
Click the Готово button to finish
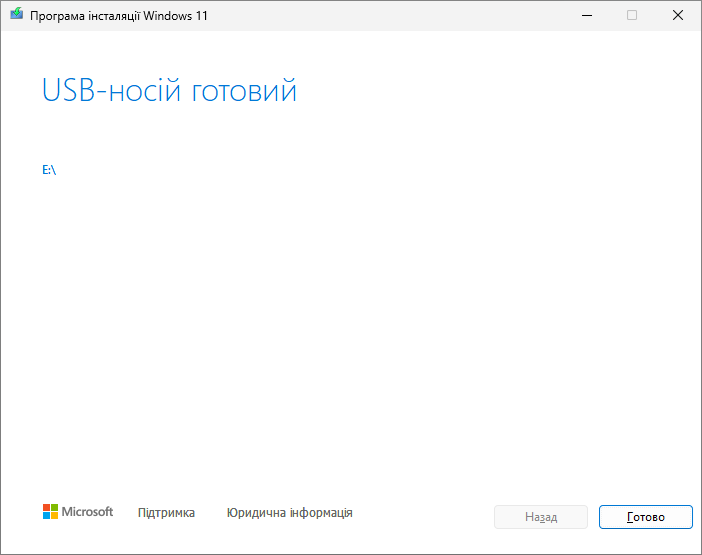[646, 517]
